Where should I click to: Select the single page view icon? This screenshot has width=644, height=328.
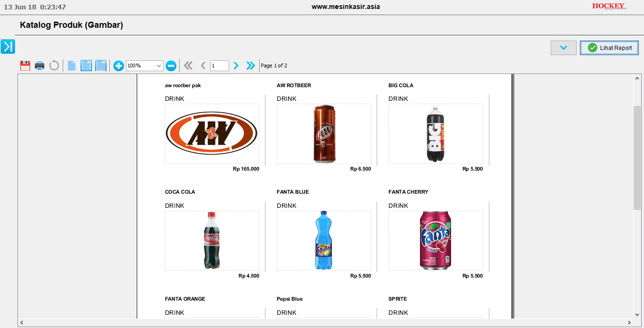(x=72, y=66)
